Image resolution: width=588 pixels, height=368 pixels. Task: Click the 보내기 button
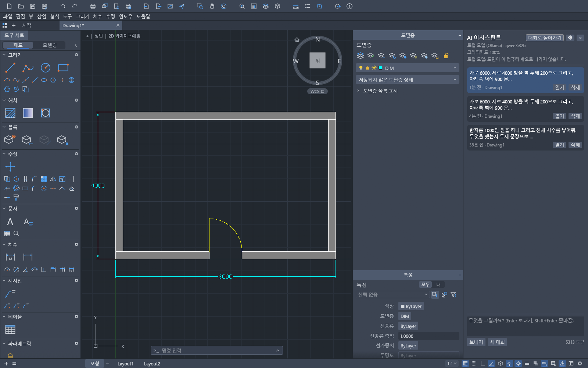click(x=476, y=342)
